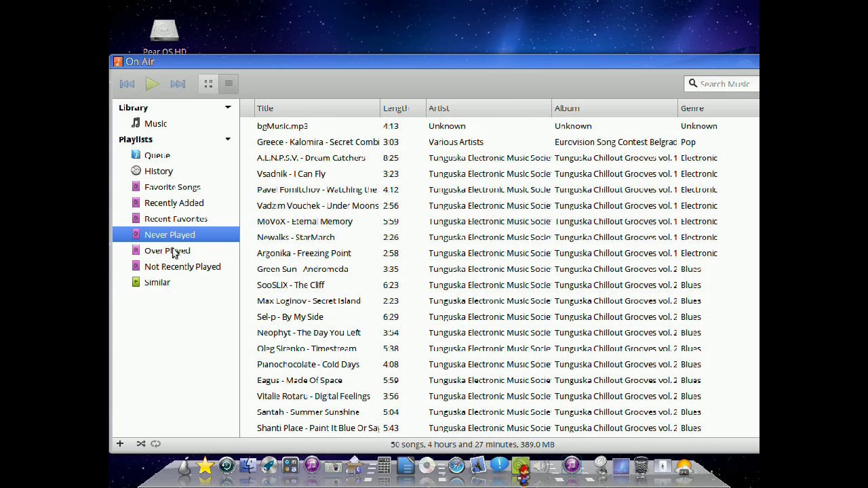Image resolution: width=868 pixels, height=488 pixels.
Task: Open the Queue playlist
Action: [157, 155]
